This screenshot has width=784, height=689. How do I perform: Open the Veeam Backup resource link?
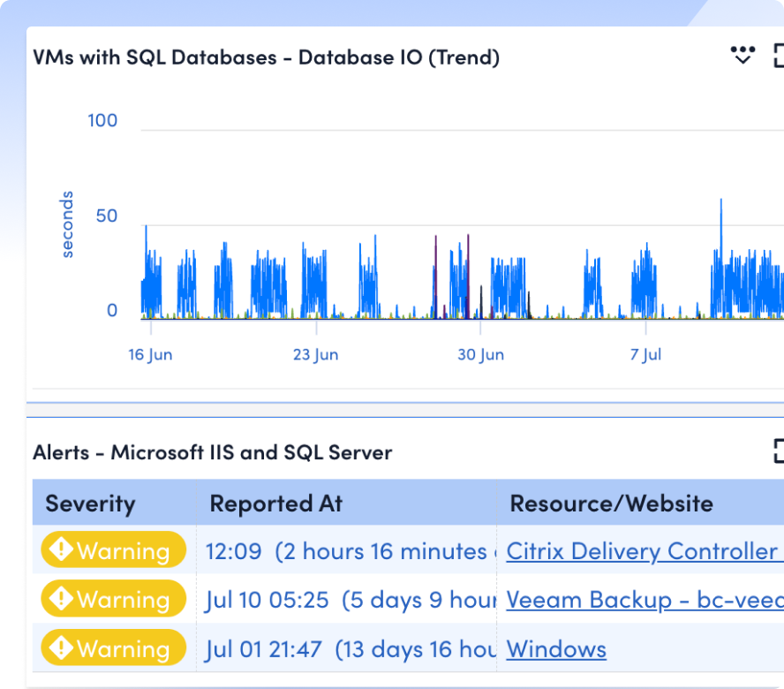pyautogui.click(x=645, y=600)
